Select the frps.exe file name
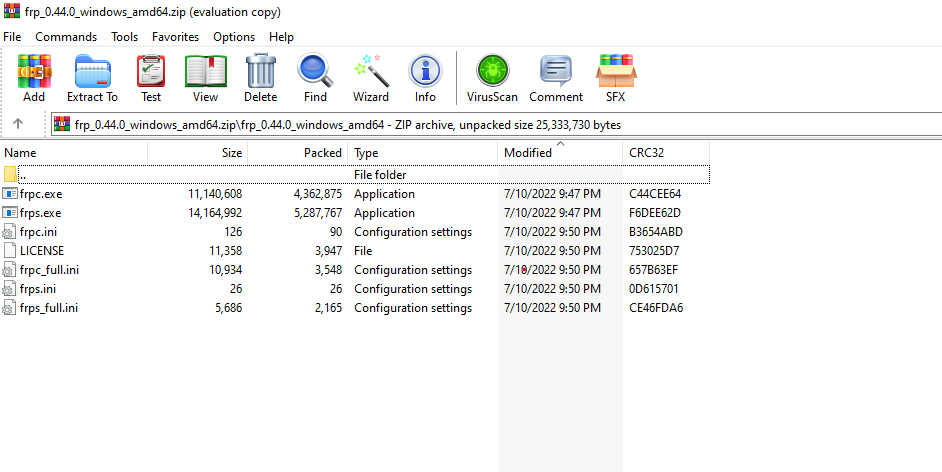 pyautogui.click(x=41, y=213)
